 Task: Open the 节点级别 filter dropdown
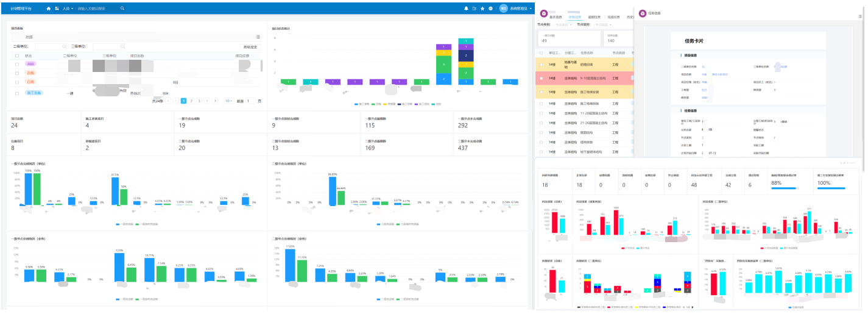(602, 24)
